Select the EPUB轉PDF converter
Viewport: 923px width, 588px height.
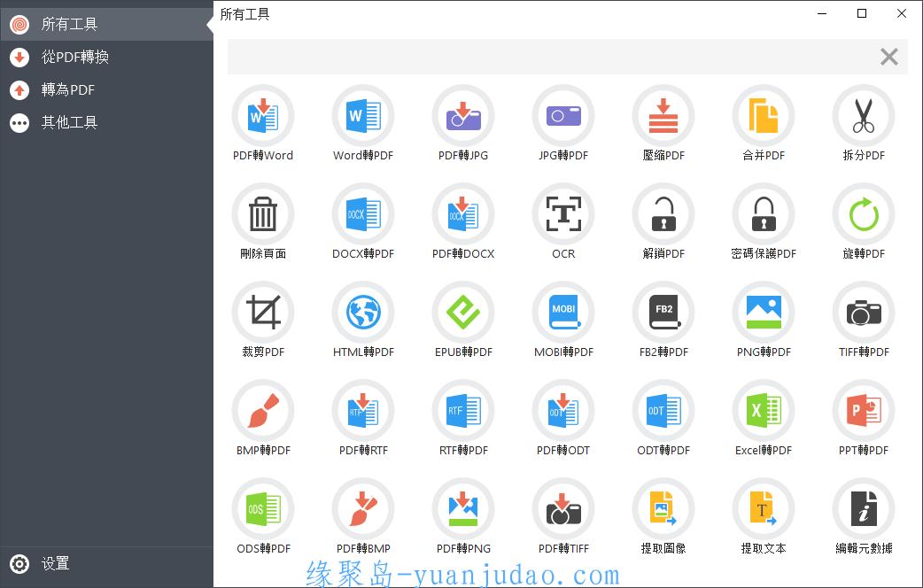(x=463, y=313)
